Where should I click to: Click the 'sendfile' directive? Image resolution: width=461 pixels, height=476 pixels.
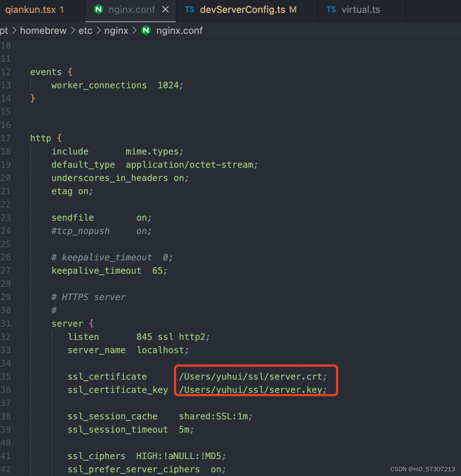pyautogui.click(x=72, y=218)
